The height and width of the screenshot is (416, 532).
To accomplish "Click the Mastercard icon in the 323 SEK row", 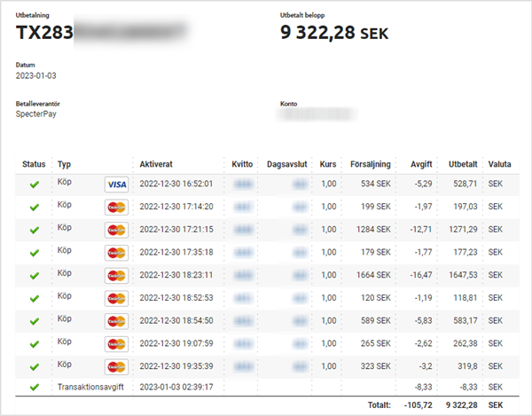I will [116, 365].
